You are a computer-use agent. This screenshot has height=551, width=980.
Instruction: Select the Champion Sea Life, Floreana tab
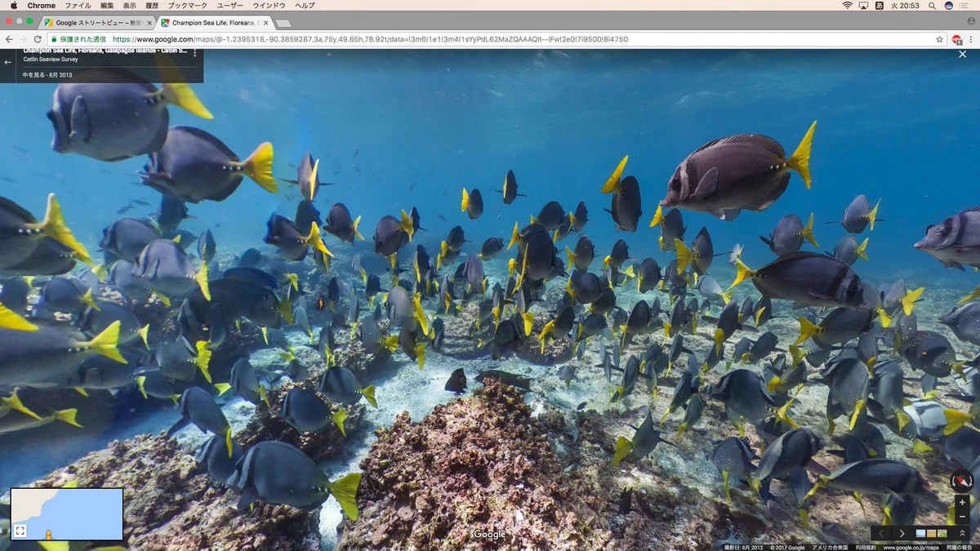[x=215, y=23]
